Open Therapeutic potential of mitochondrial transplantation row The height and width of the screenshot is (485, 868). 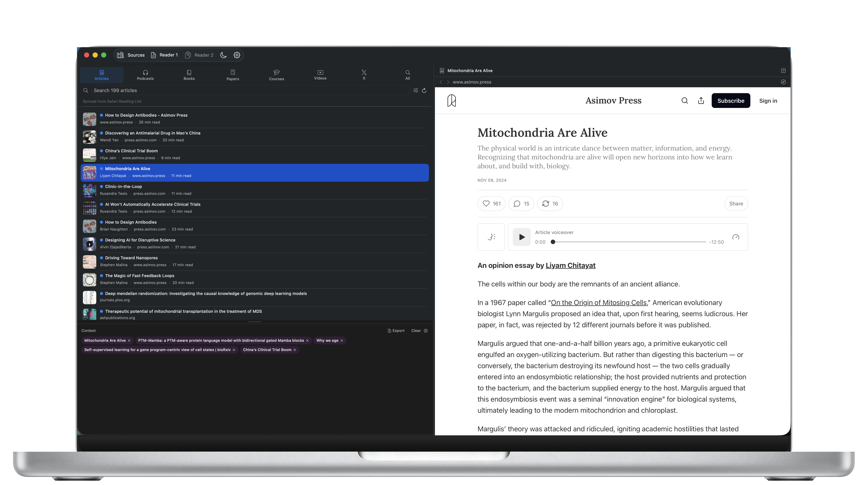point(255,314)
